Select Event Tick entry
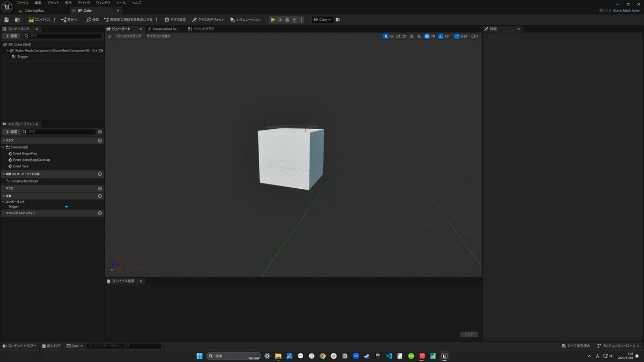This screenshot has height=362, width=644. coord(20,166)
